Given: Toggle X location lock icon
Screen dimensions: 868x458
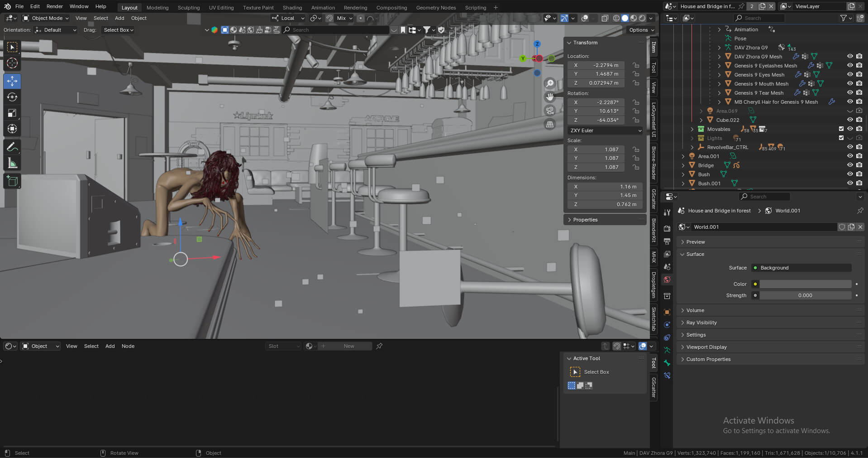Looking at the screenshot, I should click(x=636, y=65).
